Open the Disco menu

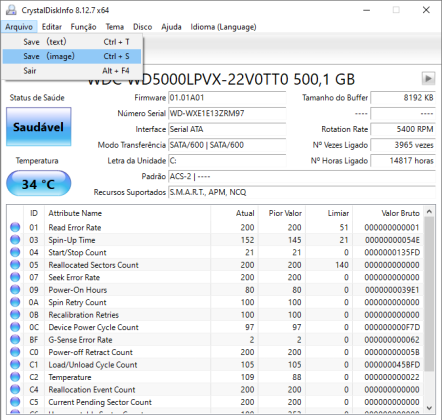pyautogui.click(x=143, y=27)
